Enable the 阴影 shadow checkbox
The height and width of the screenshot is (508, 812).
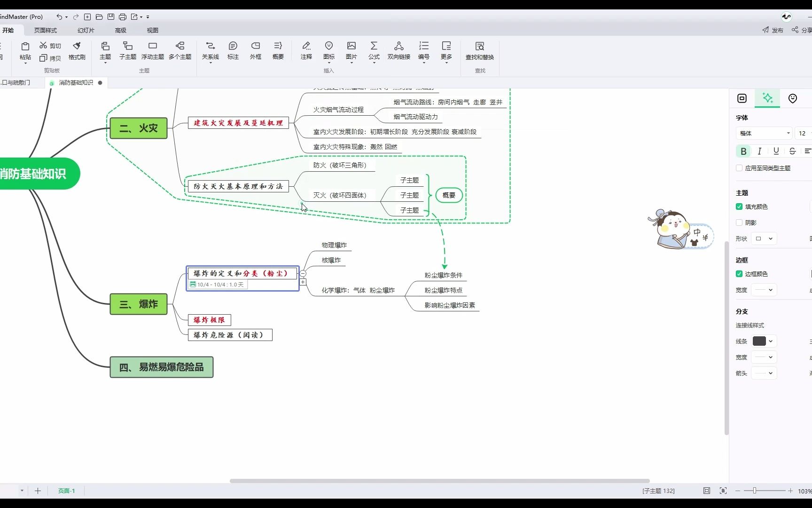pos(739,222)
